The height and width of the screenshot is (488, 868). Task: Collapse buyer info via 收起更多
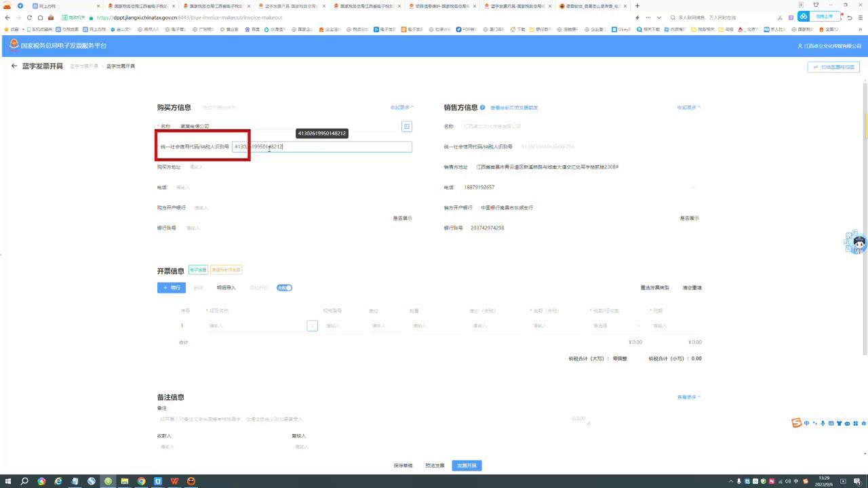click(402, 107)
